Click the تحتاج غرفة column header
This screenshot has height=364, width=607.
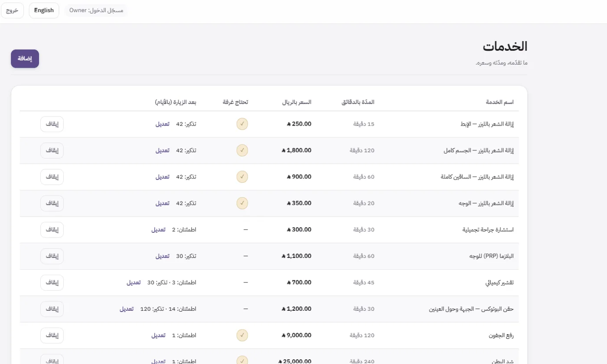pyautogui.click(x=235, y=102)
